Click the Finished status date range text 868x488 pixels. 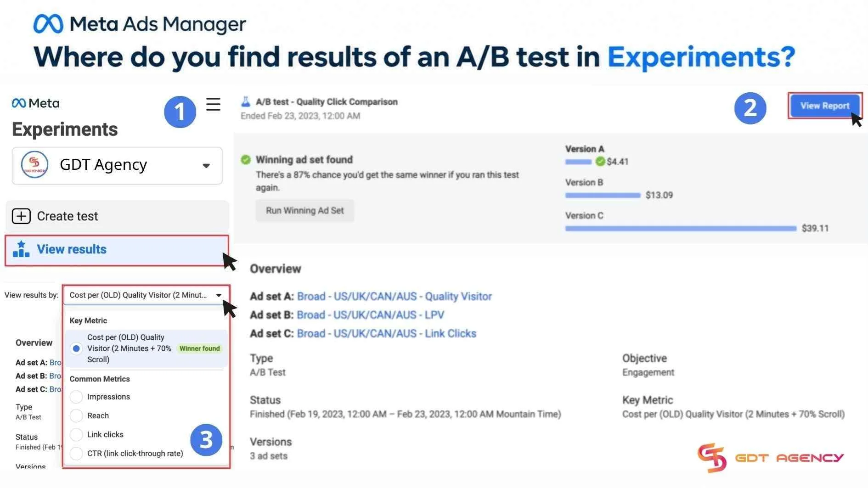(405, 414)
